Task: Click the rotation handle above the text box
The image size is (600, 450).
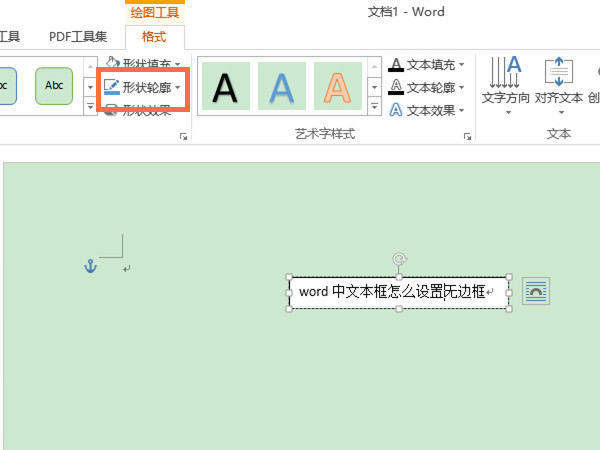Action: 399,259
